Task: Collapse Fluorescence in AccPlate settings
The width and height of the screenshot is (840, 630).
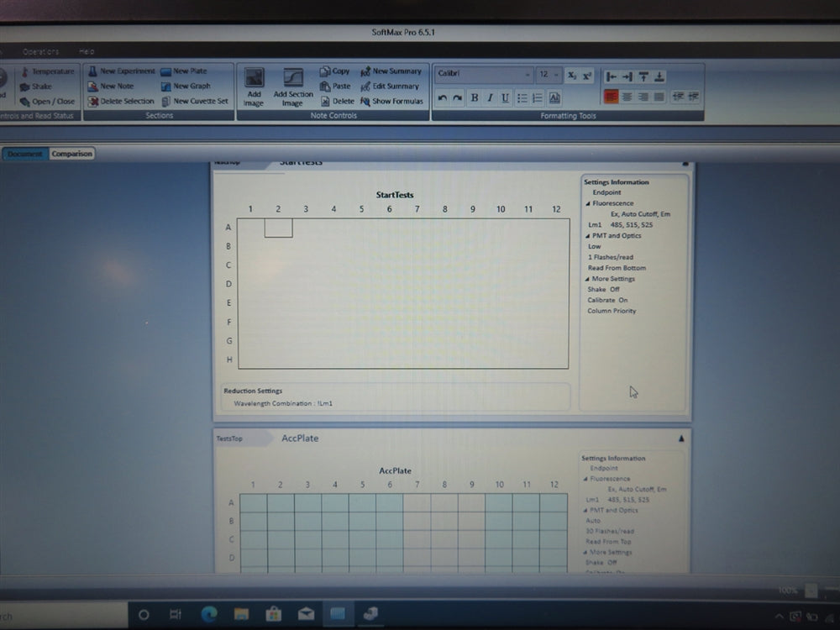Action: 585,479
